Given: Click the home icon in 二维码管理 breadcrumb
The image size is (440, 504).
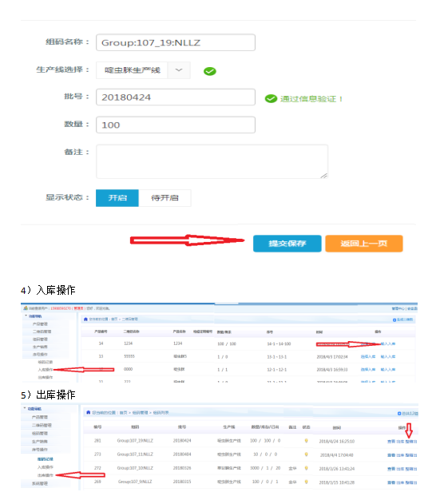Looking at the screenshot, I should coord(85,319).
